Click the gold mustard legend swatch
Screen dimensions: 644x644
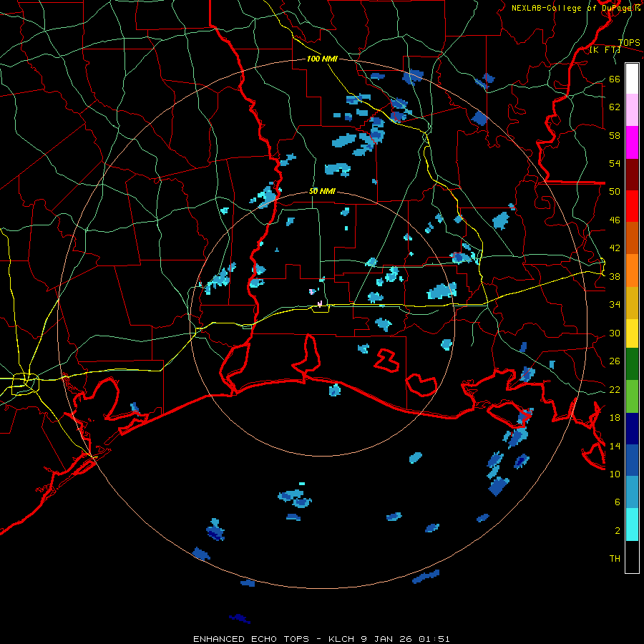pyautogui.click(x=632, y=303)
